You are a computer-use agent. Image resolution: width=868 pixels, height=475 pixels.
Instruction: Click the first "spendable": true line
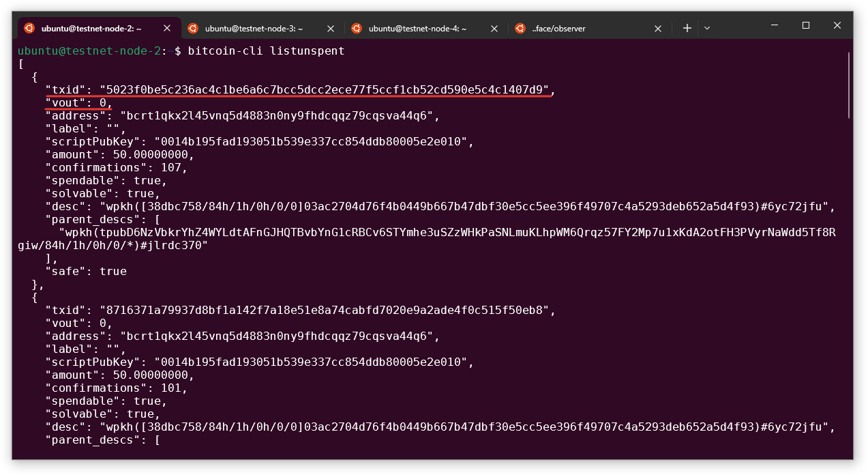[106, 180]
